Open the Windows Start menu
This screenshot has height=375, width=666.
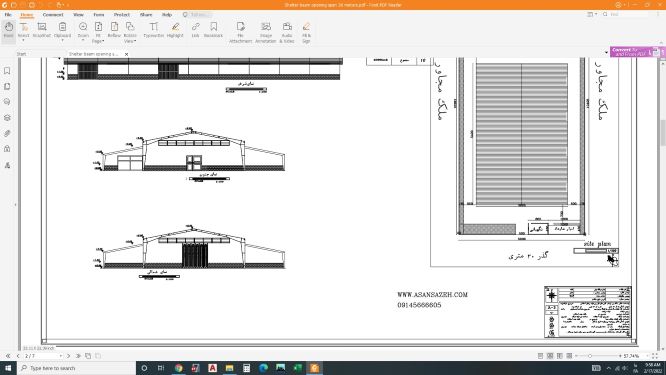tap(8, 368)
